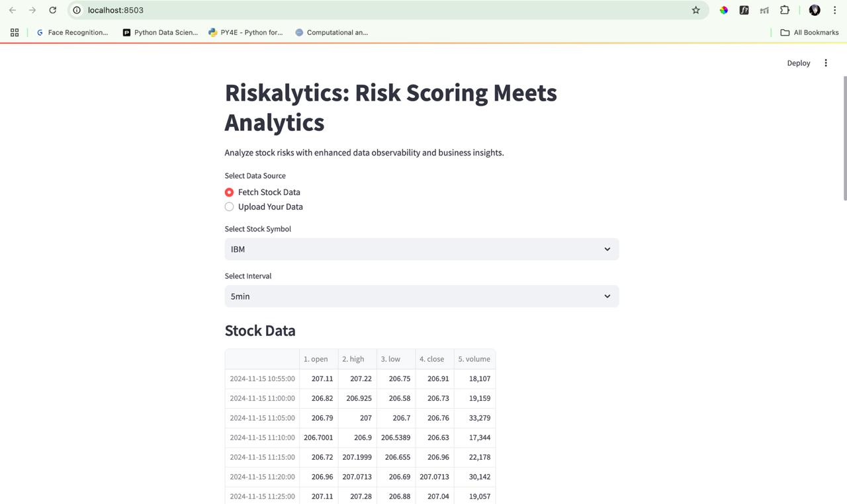Expand the Select Stock Symbol dropdown showing IBM

click(x=422, y=249)
